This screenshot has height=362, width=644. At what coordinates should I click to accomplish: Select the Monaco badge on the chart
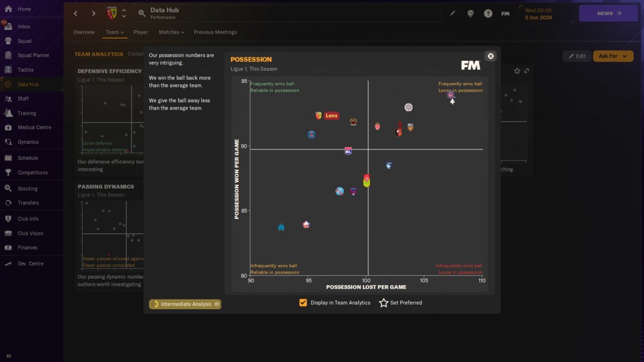pyautogui.click(x=377, y=126)
